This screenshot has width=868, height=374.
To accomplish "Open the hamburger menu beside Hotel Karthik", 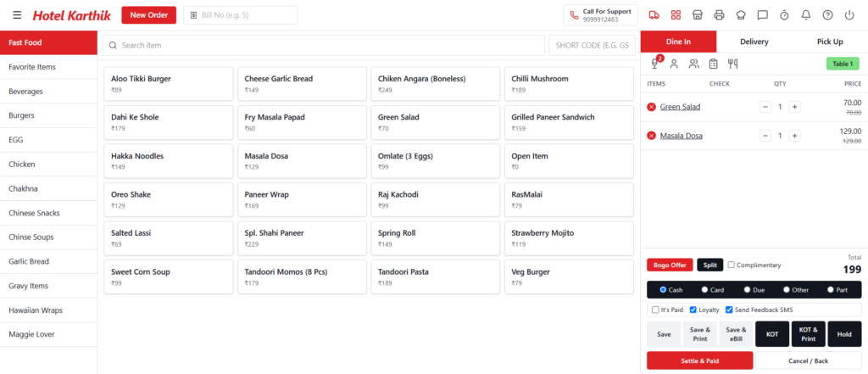I will pyautogui.click(x=18, y=15).
